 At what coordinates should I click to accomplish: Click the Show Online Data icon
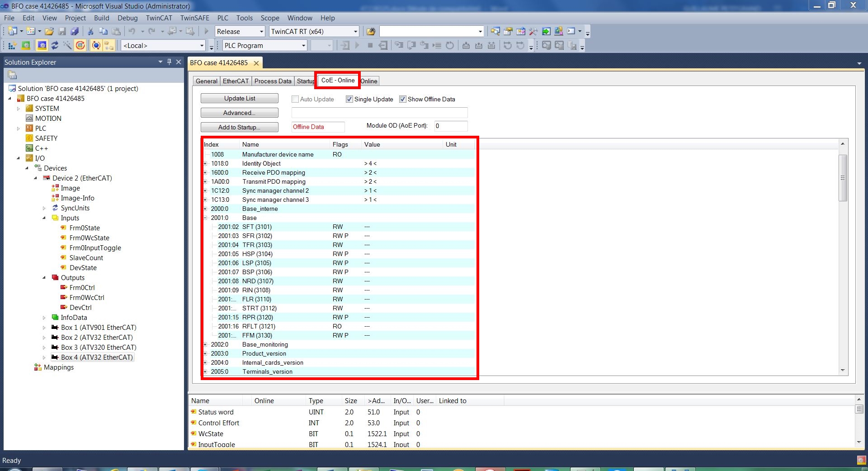coord(96,45)
